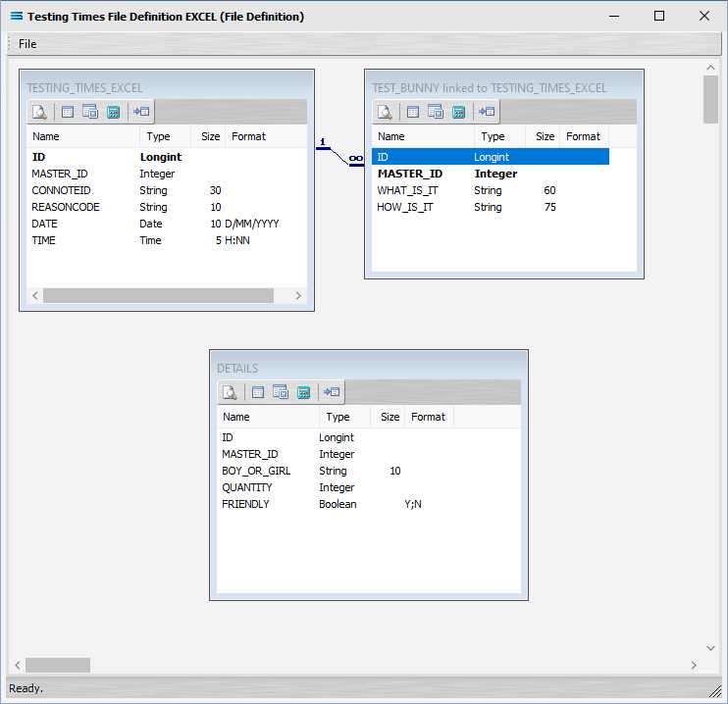The image size is (728, 704).
Task: Click main window horizontal scrollbar thumb
Action: 58,665
